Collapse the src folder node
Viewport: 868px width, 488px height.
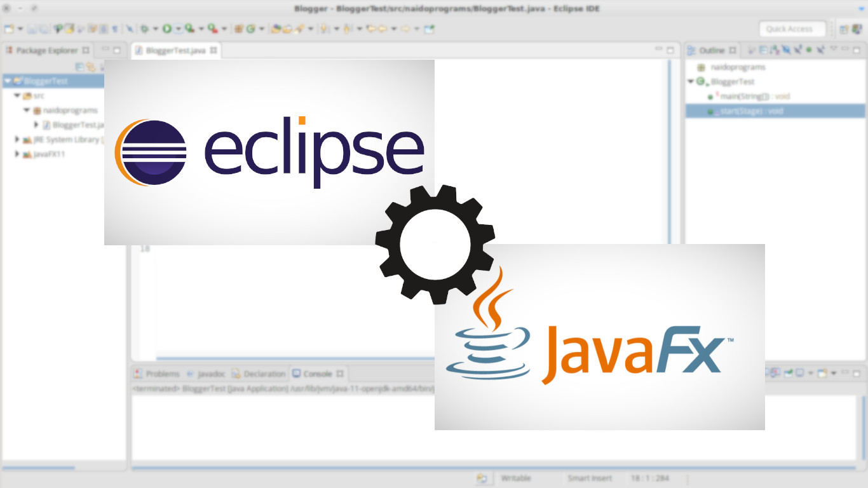(x=17, y=95)
